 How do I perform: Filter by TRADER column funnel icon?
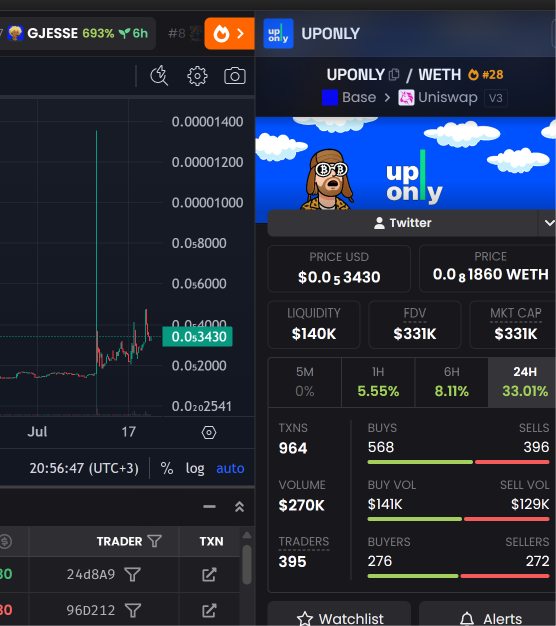point(154,541)
